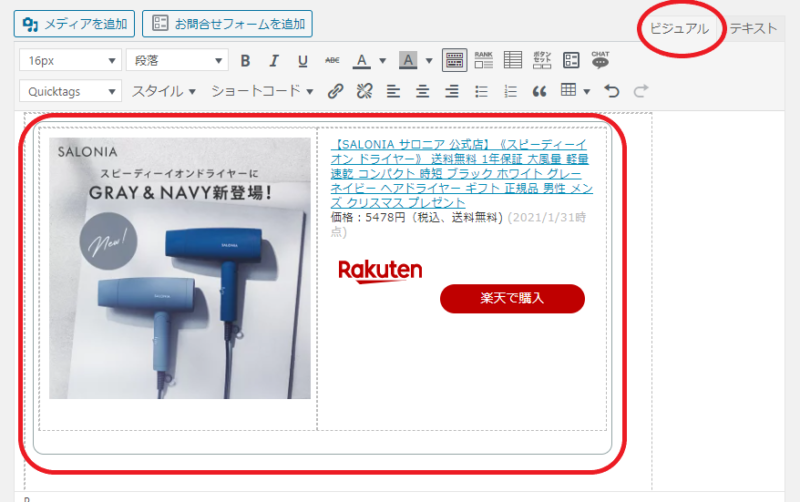Expand the background color picker arrow
800x502 pixels.
(429, 61)
